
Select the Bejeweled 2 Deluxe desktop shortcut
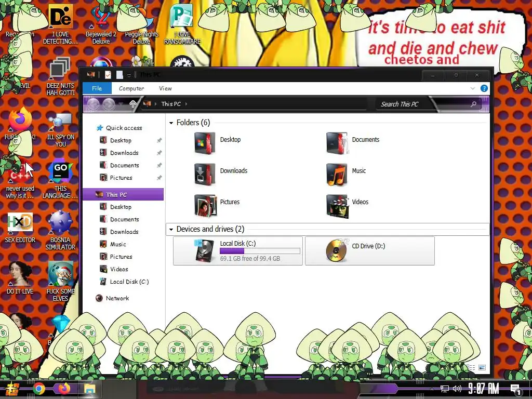point(101,24)
